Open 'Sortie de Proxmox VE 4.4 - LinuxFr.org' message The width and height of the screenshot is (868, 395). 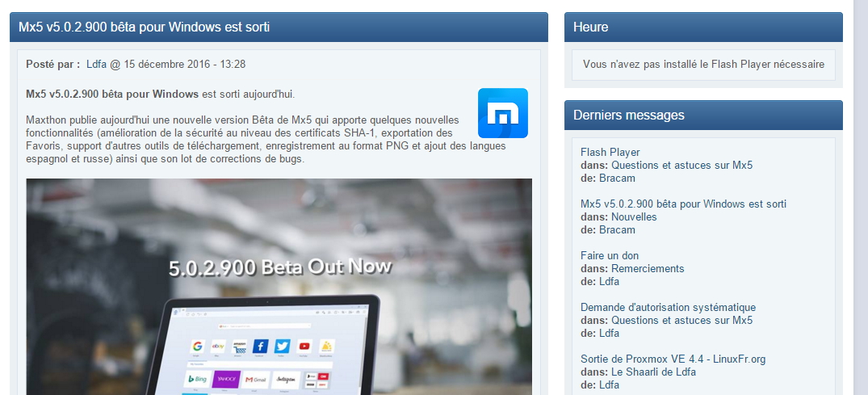click(x=673, y=359)
